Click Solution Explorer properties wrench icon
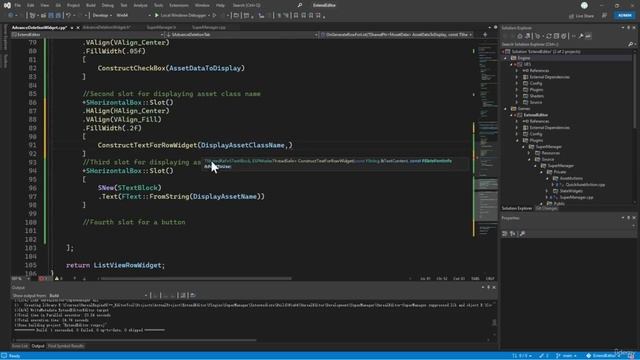Image resolution: width=640 pixels, height=360 pixels. 580,36
